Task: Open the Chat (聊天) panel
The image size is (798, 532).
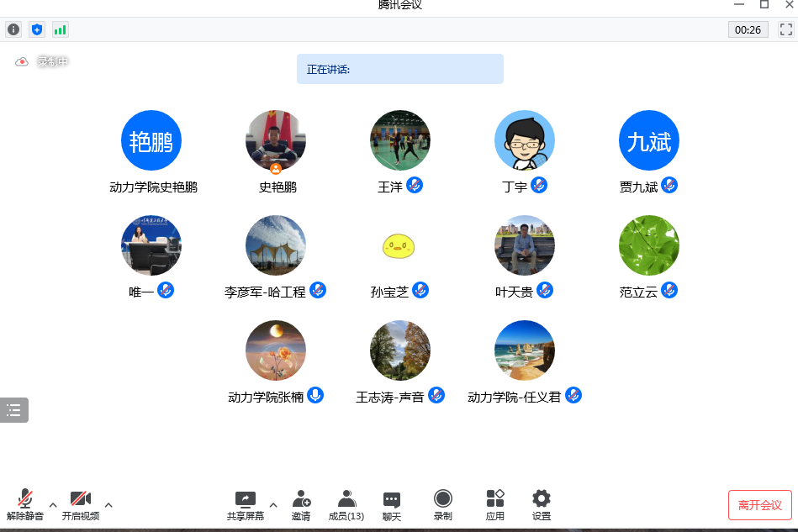Action: pyautogui.click(x=391, y=505)
